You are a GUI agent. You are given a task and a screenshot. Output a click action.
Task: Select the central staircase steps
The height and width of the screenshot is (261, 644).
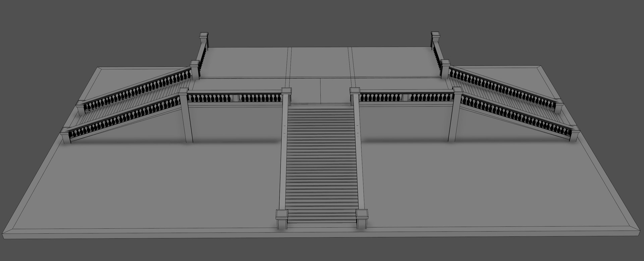click(321, 164)
